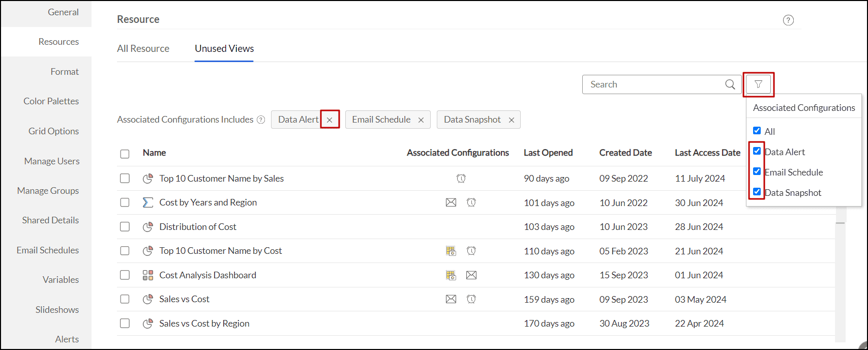Screen dimensions: 868x350
Task: Click the help question mark beside Resource header
Action: (x=788, y=20)
